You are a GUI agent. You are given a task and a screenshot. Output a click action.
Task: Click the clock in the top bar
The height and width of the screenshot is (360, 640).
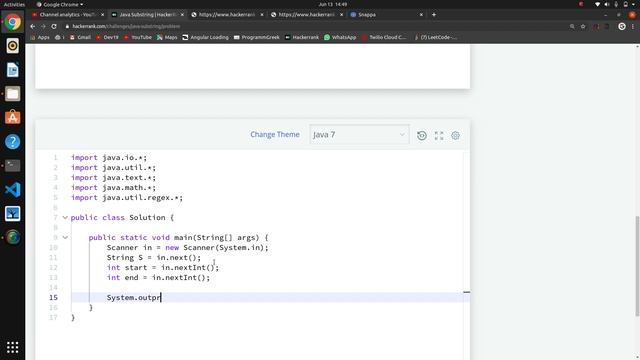(x=333, y=4)
